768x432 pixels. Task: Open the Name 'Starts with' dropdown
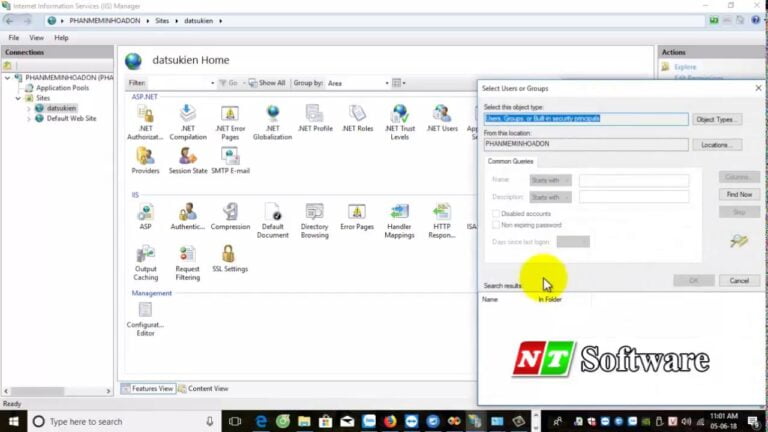pyautogui.click(x=551, y=181)
